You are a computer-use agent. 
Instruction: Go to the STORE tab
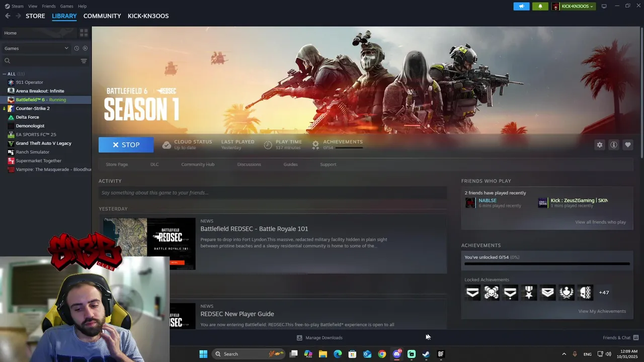click(x=35, y=16)
